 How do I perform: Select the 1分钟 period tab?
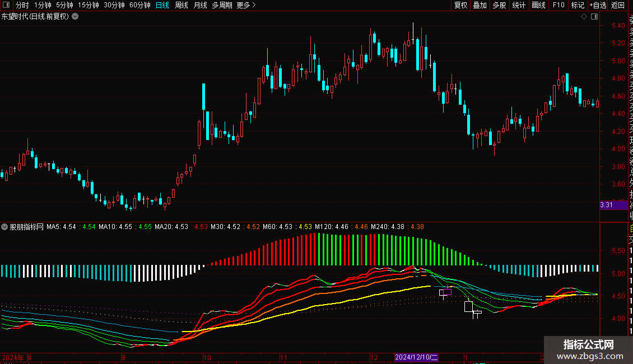click(x=43, y=5)
